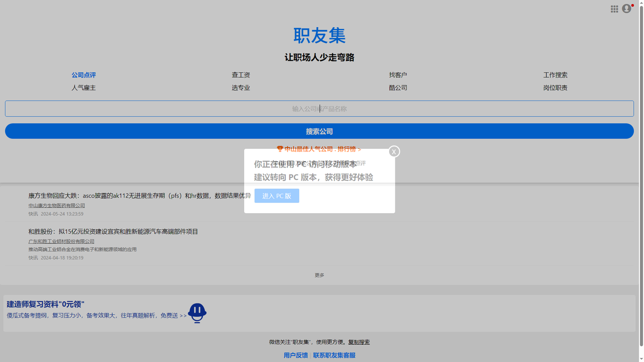
Task: Click the 进入 PC 版 button
Action: coord(277,196)
